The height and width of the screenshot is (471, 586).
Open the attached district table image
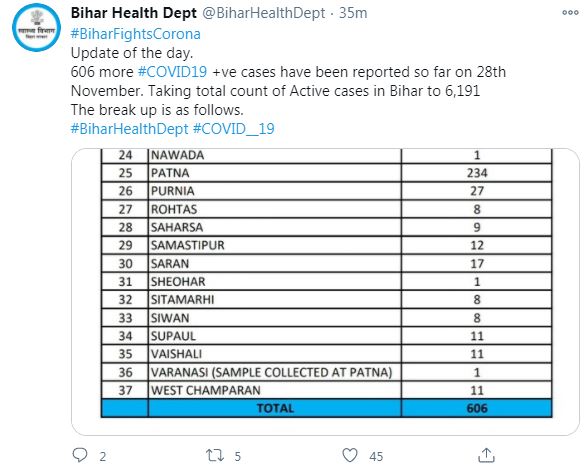click(326, 292)
